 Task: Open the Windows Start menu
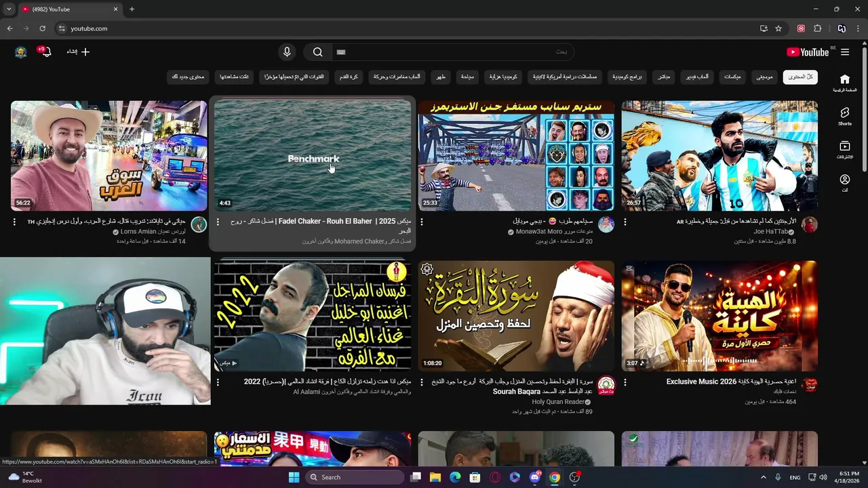click(294, 477)
